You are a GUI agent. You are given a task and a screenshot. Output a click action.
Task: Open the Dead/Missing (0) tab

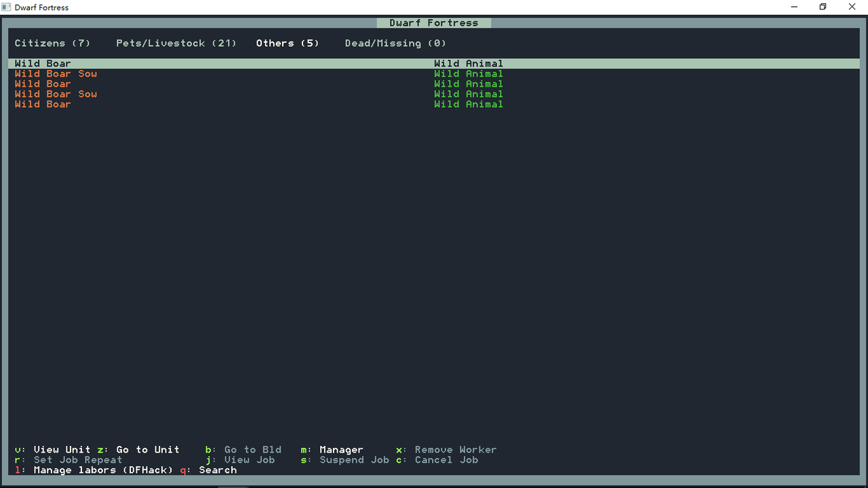point(395,43)
